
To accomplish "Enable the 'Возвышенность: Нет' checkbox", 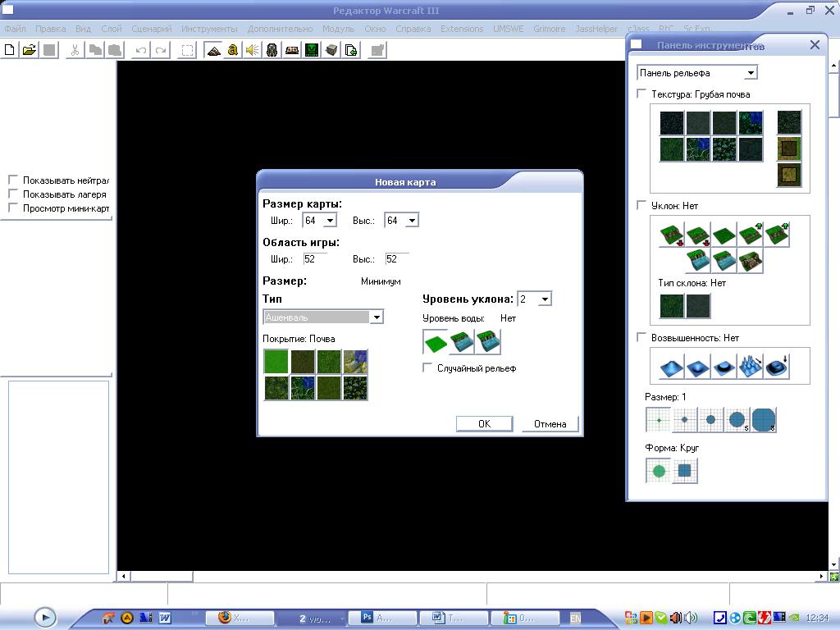I will pos(641,337).
